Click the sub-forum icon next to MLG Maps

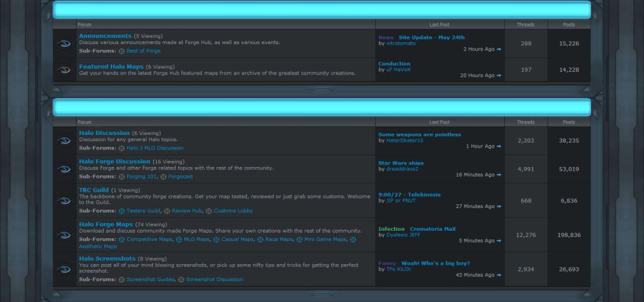pyautogui.click(x=179, y=240)
